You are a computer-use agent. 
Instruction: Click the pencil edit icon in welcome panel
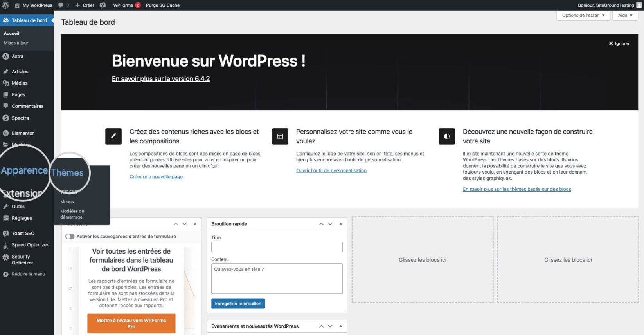pyautogui.click(x=113, y=136)
